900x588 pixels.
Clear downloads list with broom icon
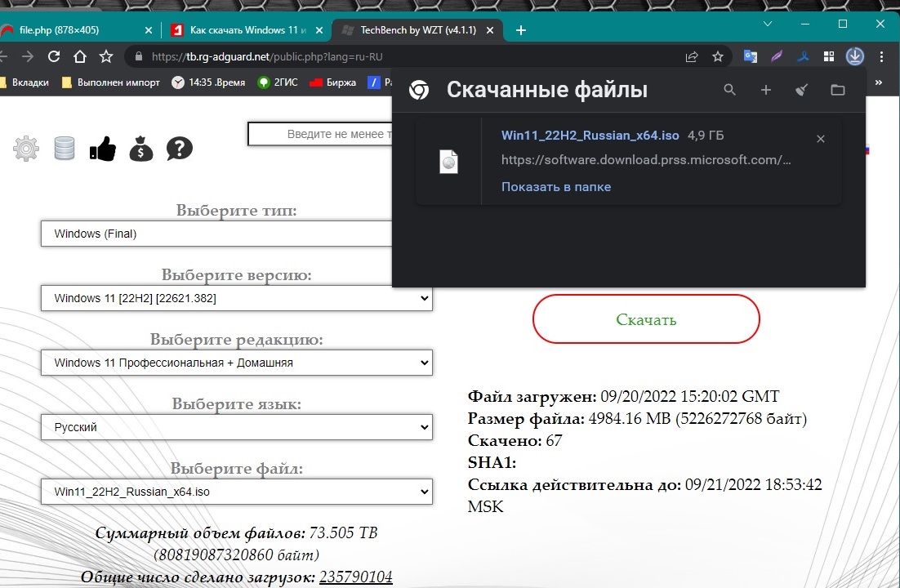pos(802,90)
